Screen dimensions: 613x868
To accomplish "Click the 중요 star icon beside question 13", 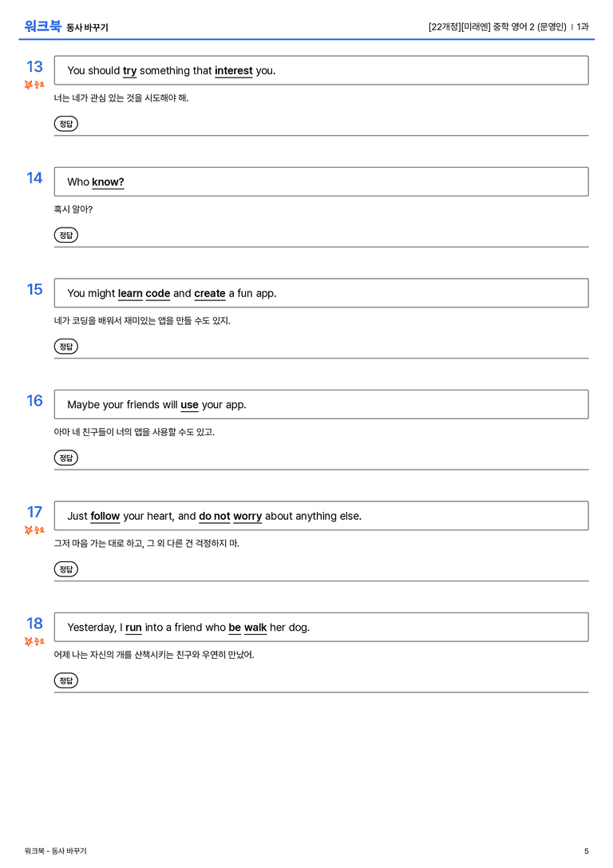I will coord(29,84).
